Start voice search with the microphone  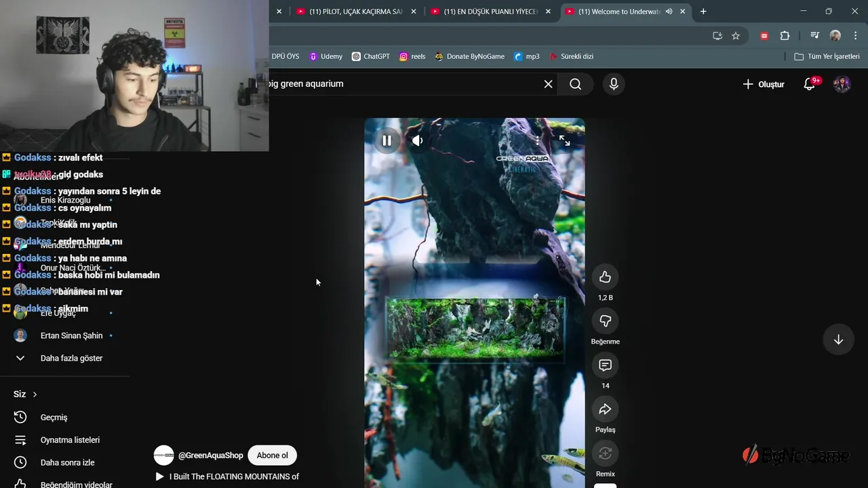pos(614,84)
